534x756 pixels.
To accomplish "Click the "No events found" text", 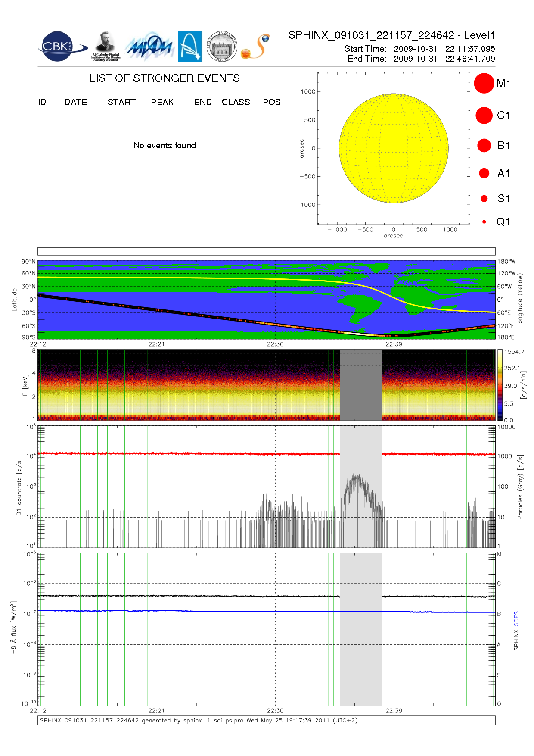I will point(165,145).
